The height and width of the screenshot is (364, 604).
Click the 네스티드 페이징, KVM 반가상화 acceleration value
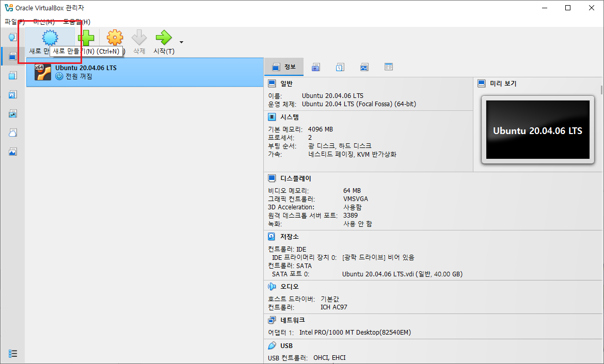click(x=352, y=154)
